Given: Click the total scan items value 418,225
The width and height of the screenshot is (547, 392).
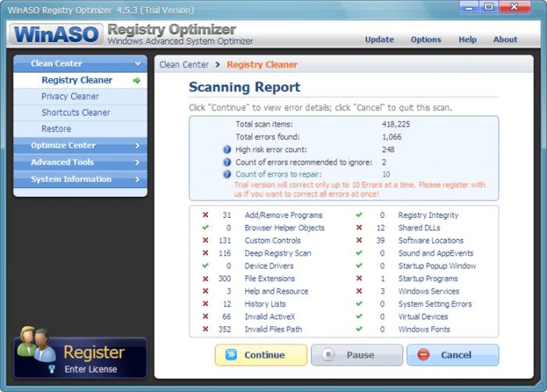Looking at the screenshot, I should 396,124.
